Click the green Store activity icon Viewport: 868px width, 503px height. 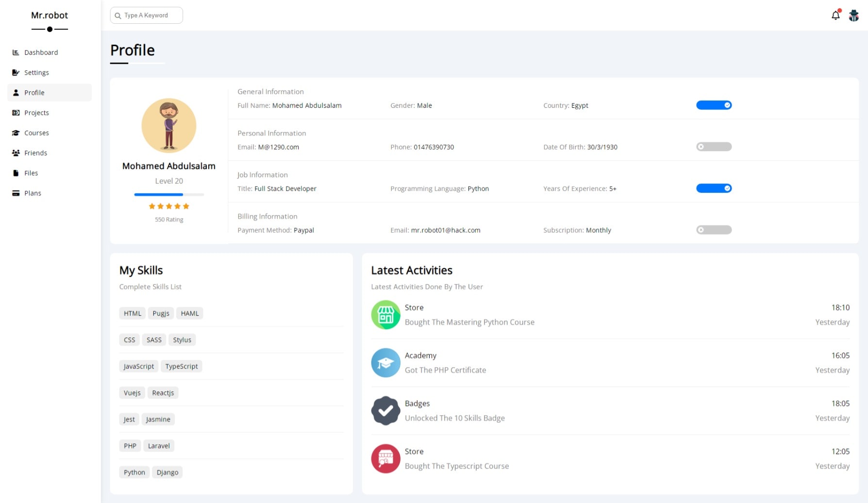pyautogui.click(x=385, y=315)
